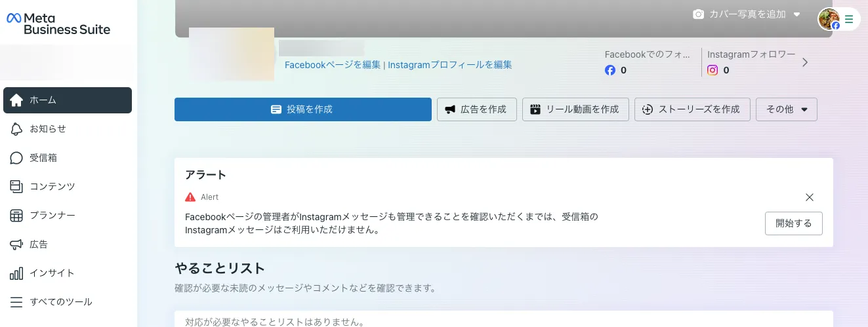Click the green menu icon beside avatar
The width and height of the screenshot is (868, 327).
(x=849, y=19)
